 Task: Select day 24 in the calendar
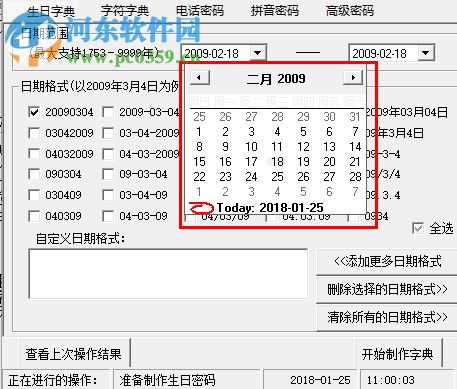(x=251, y=177)
